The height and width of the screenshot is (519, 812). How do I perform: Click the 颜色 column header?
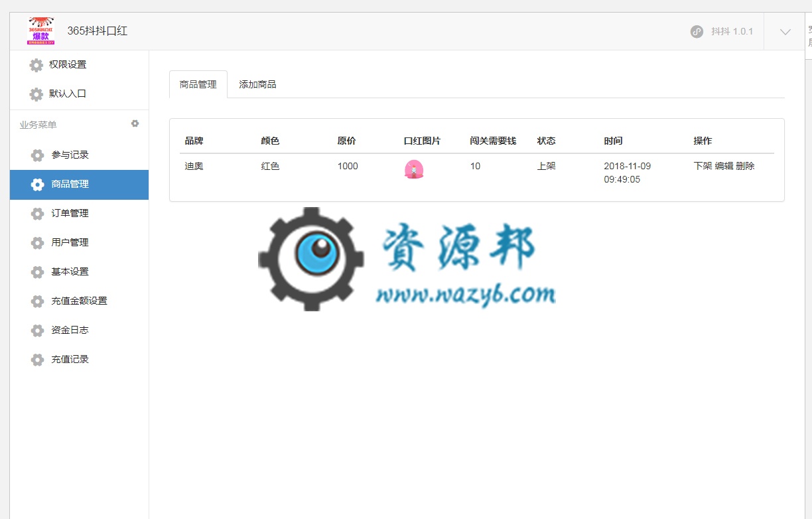pyautogui.click(x=270, y=141)
